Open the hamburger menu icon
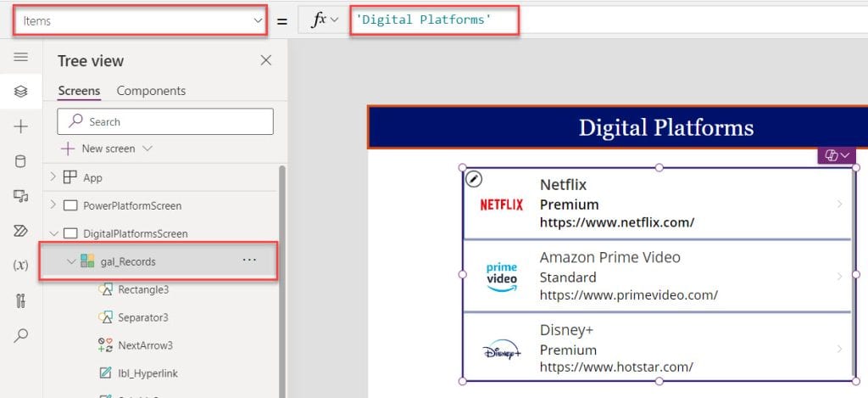This screenshot has height=398, width=868. pos(20,57)
